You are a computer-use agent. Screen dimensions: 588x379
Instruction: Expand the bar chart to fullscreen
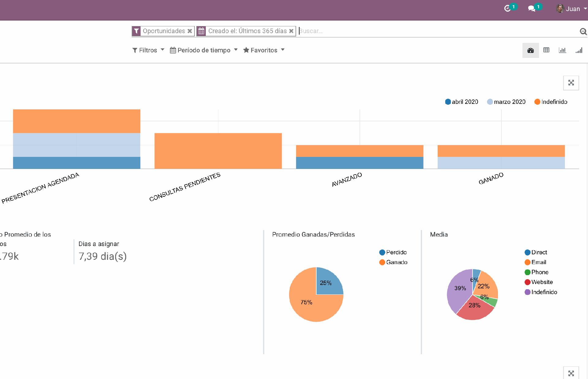point(571,83)
